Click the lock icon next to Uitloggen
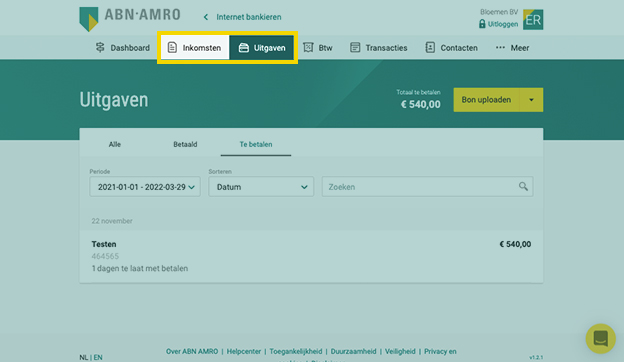Image resolution: width=624 pixels, height=362 pixels. pyautogui.click(x=482, y=24)
